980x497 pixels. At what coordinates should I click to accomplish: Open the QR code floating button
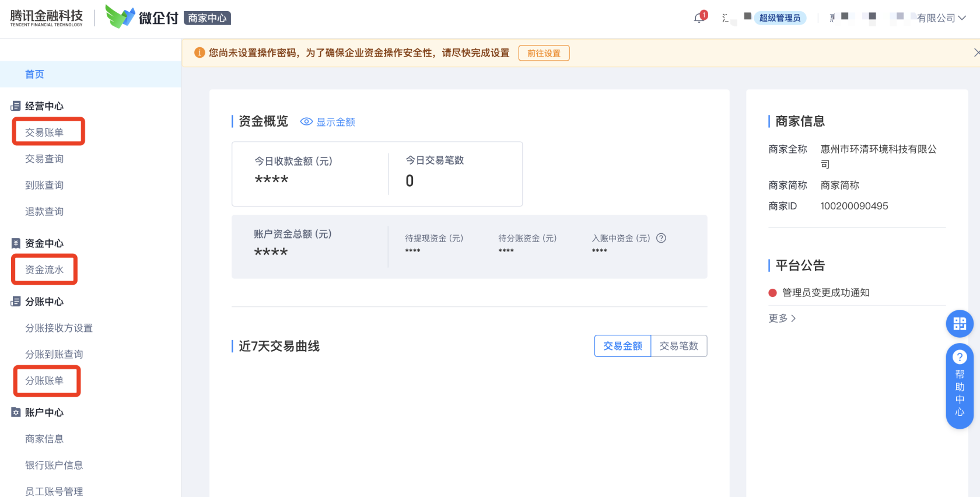(960, 324)
